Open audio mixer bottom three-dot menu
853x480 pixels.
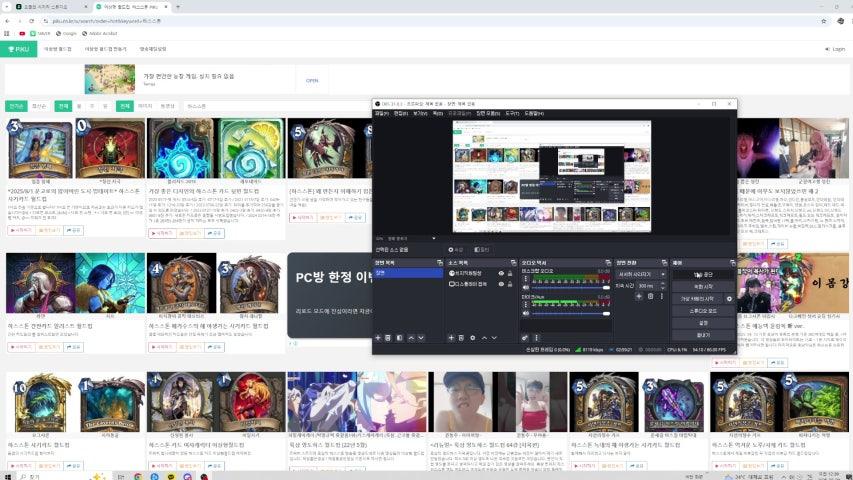click(x=536, y=338)
